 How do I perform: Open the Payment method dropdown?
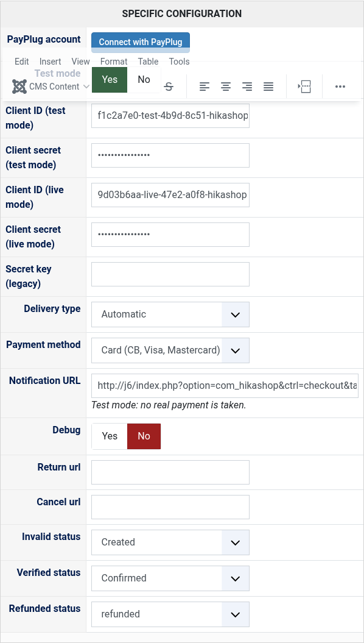point(170,350)
